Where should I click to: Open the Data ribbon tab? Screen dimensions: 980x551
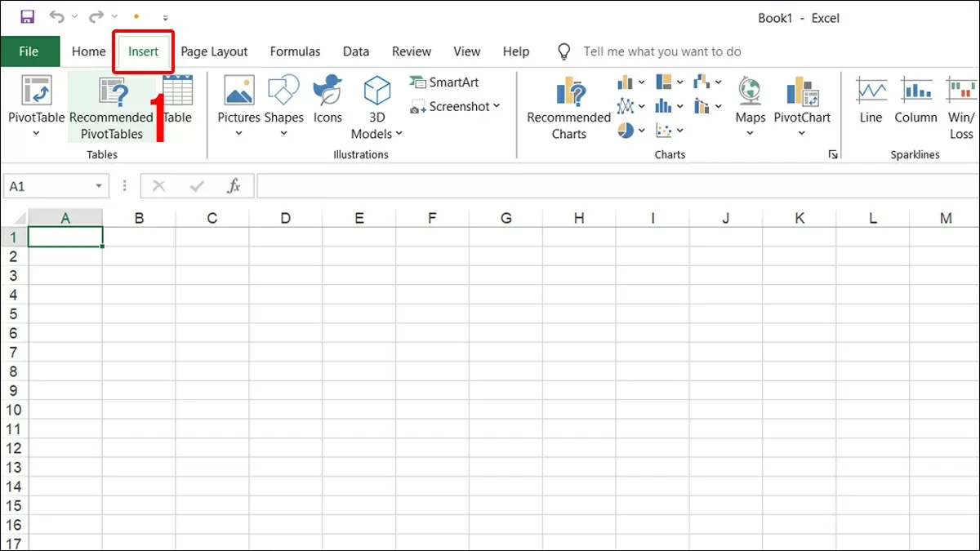(356, 51)
